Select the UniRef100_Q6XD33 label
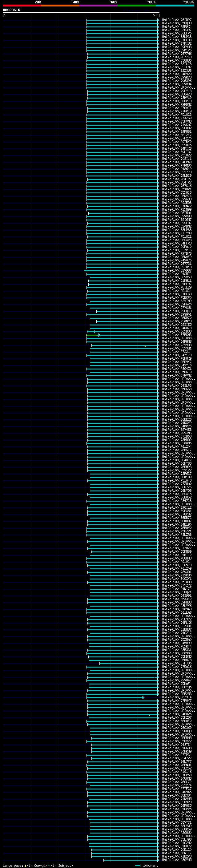This screenshot has width=197, height=868. (x=177, y=332)
